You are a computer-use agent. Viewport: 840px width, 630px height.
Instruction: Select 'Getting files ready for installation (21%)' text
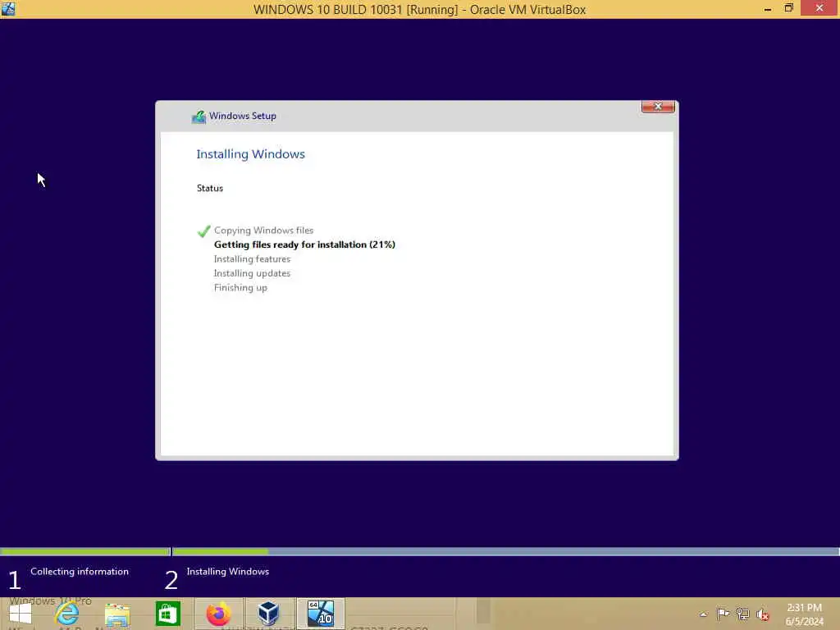coord(304,244)
